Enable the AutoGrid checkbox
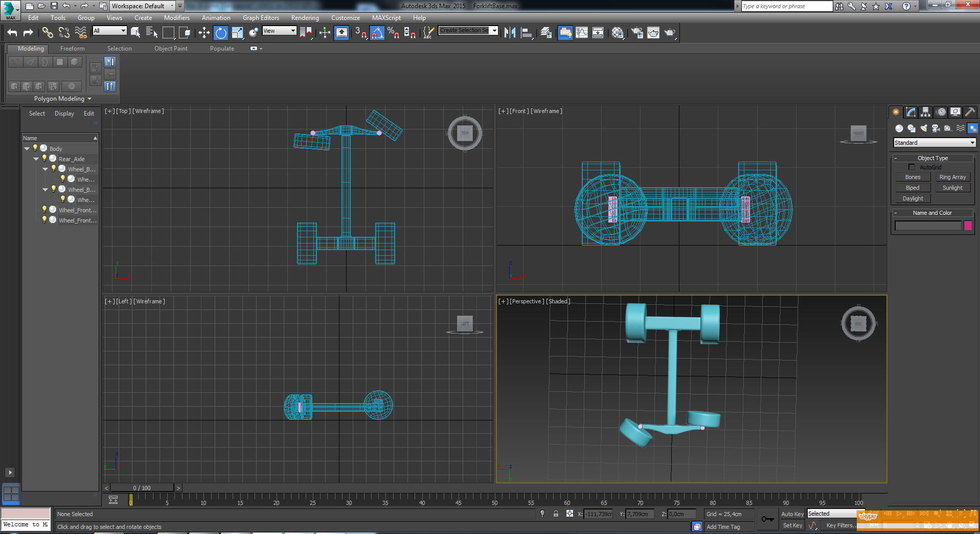The width and height of the screenshot is (980, 534). tap(911, 167)
